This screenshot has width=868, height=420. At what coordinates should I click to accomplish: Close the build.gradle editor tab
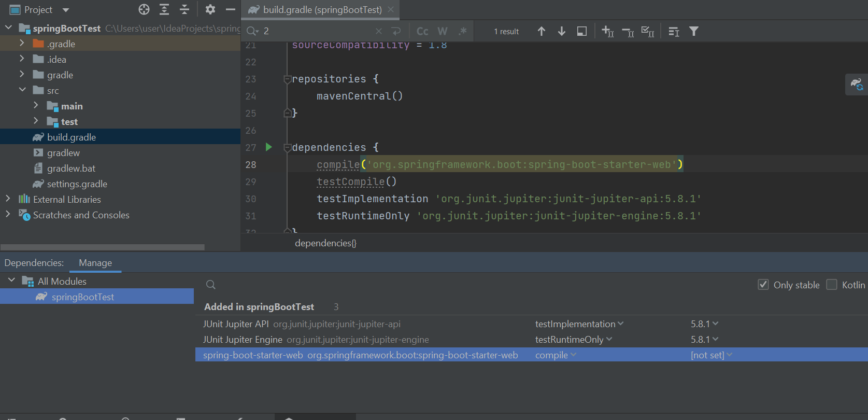391,9
